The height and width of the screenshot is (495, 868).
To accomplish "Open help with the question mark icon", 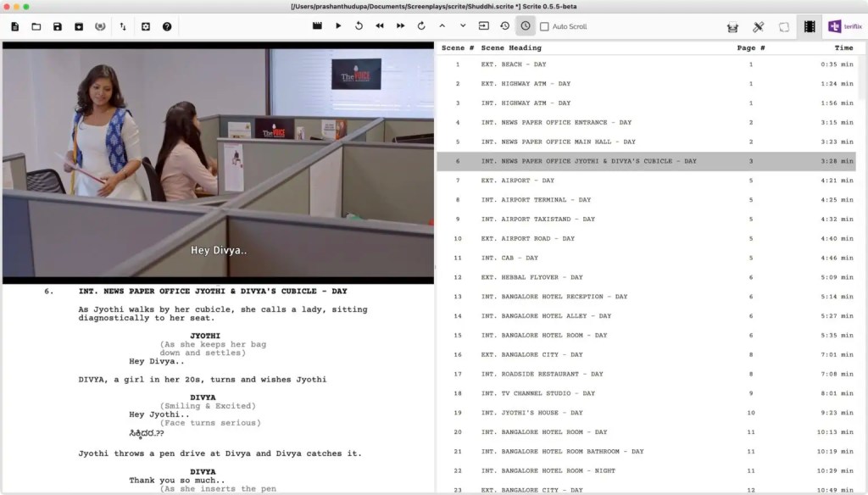I will 167,26.
